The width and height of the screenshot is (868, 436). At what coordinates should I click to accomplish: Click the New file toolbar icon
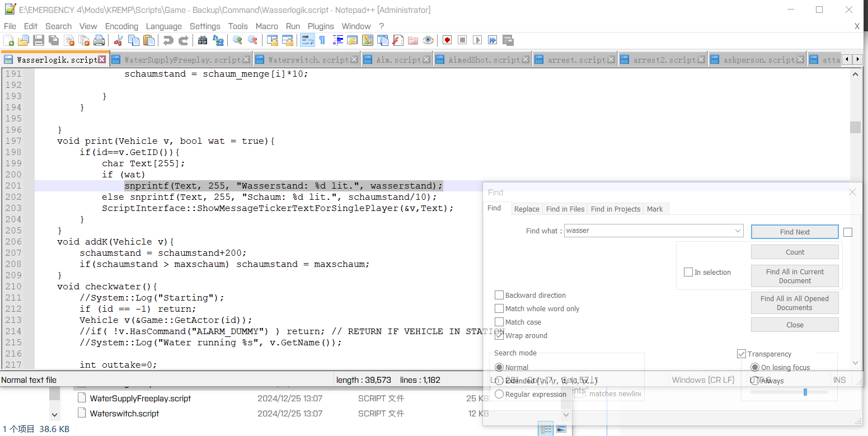(9, 40)
